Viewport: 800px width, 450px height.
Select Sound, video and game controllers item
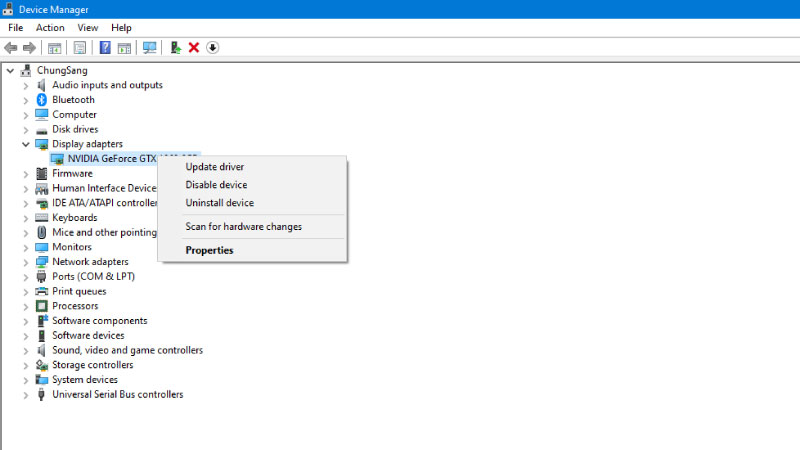pyautogui.click(x=127, y=350)
